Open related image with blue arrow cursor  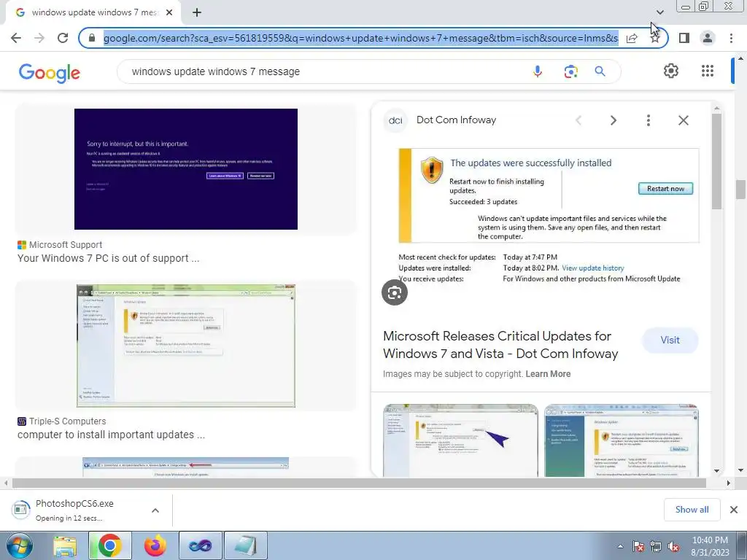(461, 440)
